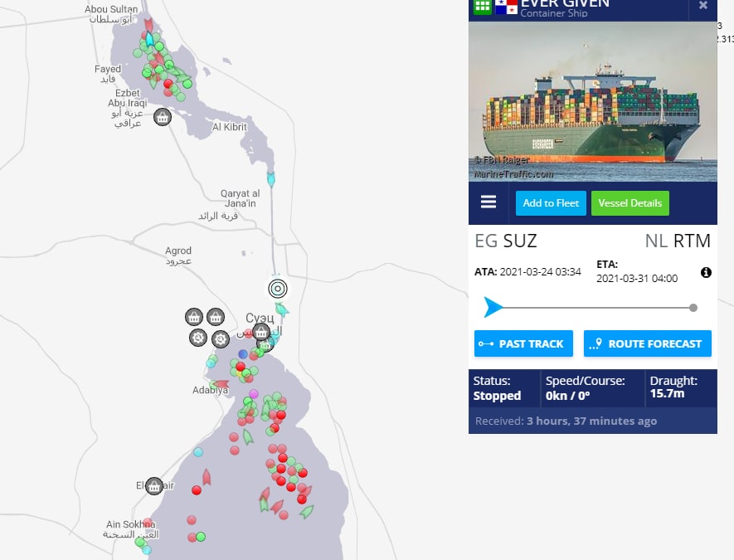Open the EVER GIVEN ship photo
The height and width of the screenshot is (560, 734).
593,101
